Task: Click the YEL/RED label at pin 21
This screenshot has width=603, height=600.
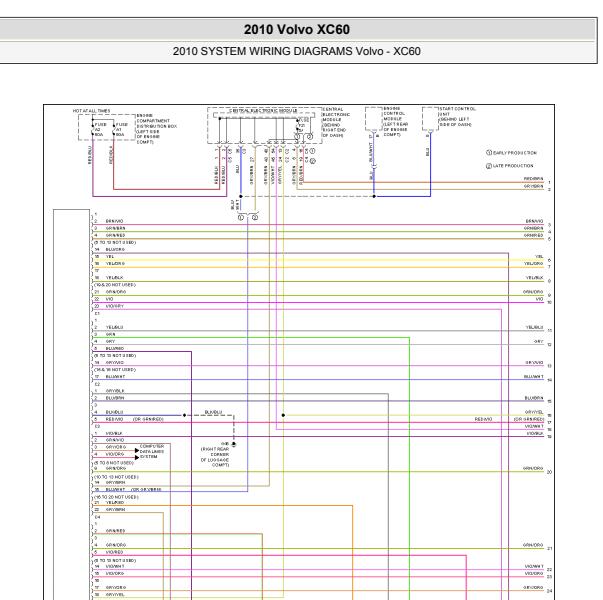Action: [115, 503]
